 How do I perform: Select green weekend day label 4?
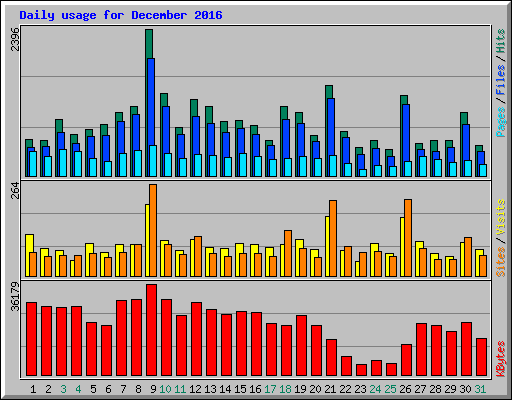coord(78,389)
